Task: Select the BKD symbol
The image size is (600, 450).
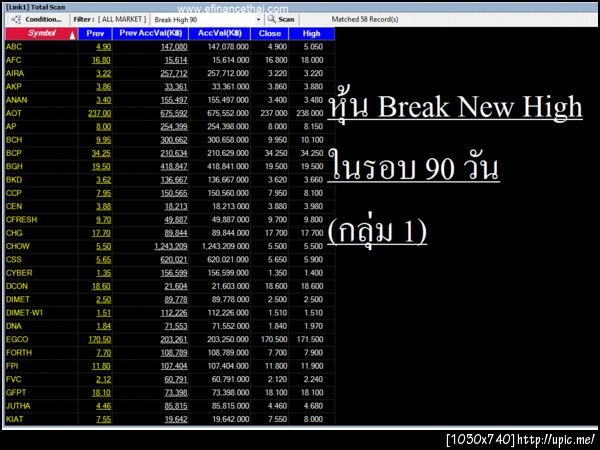Action: 14,180
